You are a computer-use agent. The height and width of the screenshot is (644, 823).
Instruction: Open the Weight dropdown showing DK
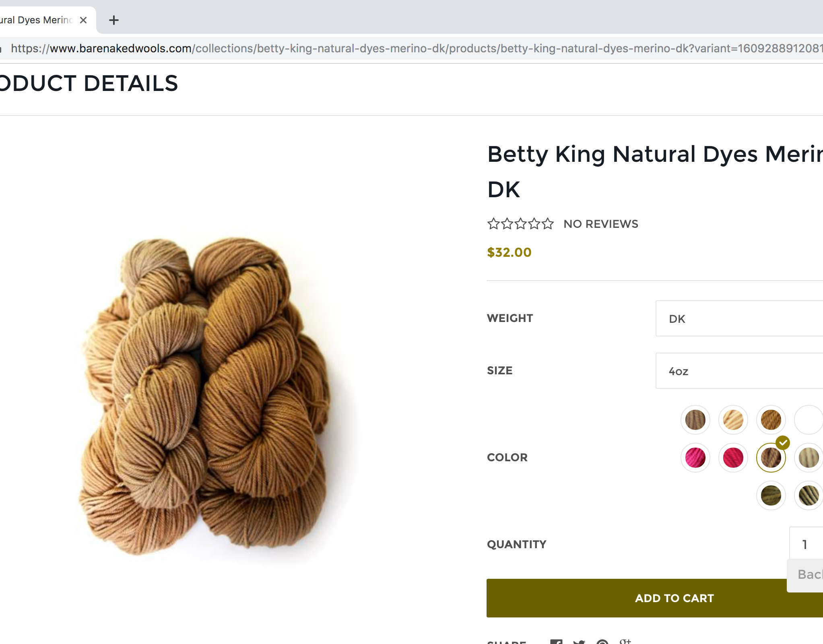[x=739, y=318]
